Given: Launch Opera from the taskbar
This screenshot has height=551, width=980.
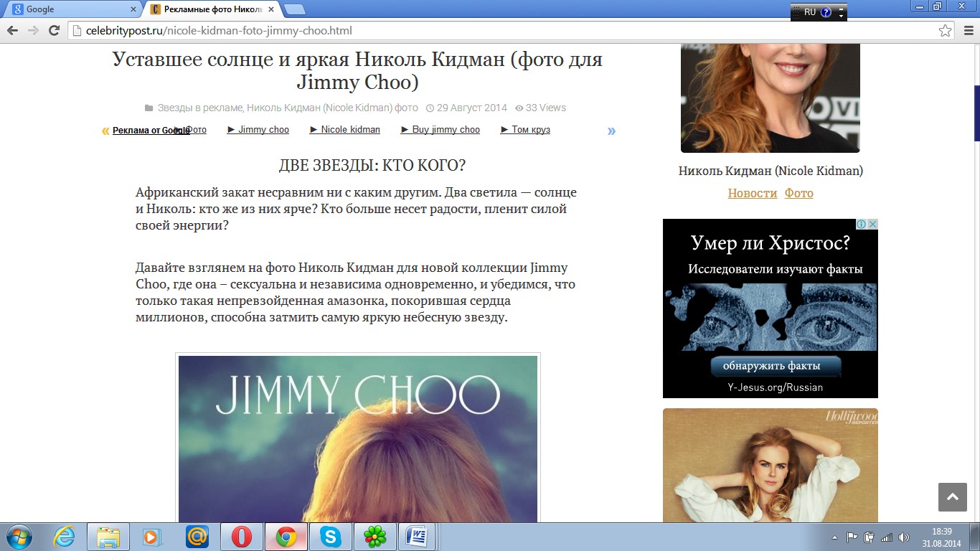Looking at the screenshot, I should (x=242, y=537).
